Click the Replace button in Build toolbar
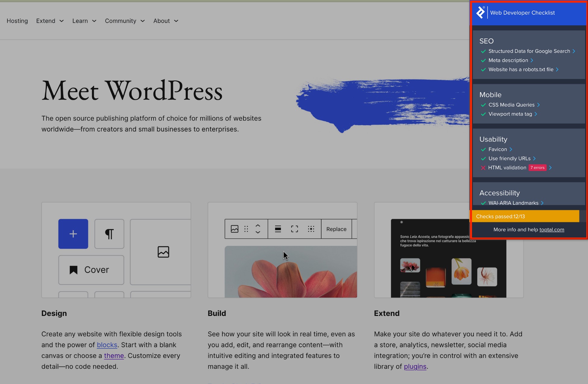Viewport: 588px width, 384px height. (x=336, y=229)
